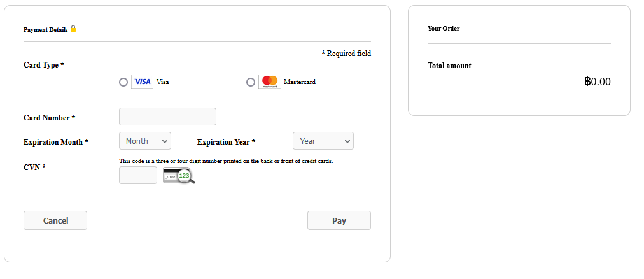Open the Expiration Month dropdown

point(145,141)
